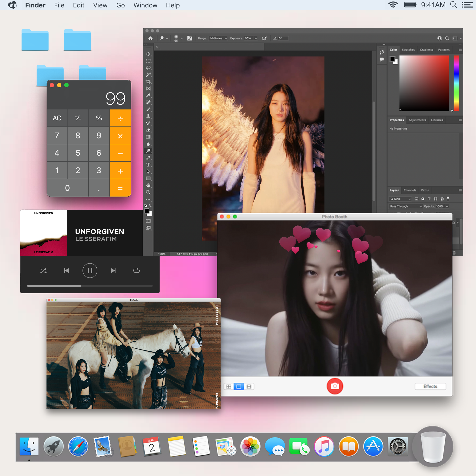476x476 pixels.
Task: Open the Range Midtones dropdown
Action: (218, 38)
